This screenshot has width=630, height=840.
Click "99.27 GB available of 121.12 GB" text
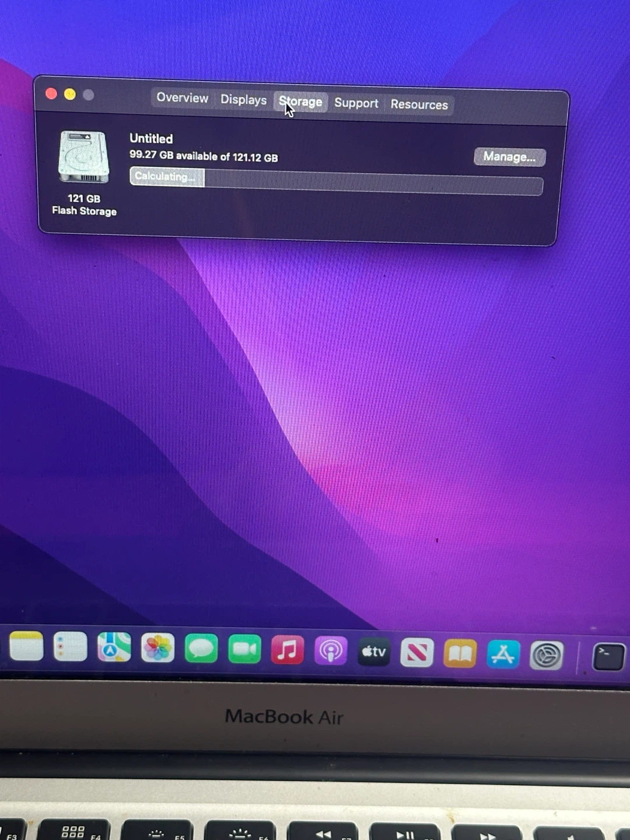(204, 156)
